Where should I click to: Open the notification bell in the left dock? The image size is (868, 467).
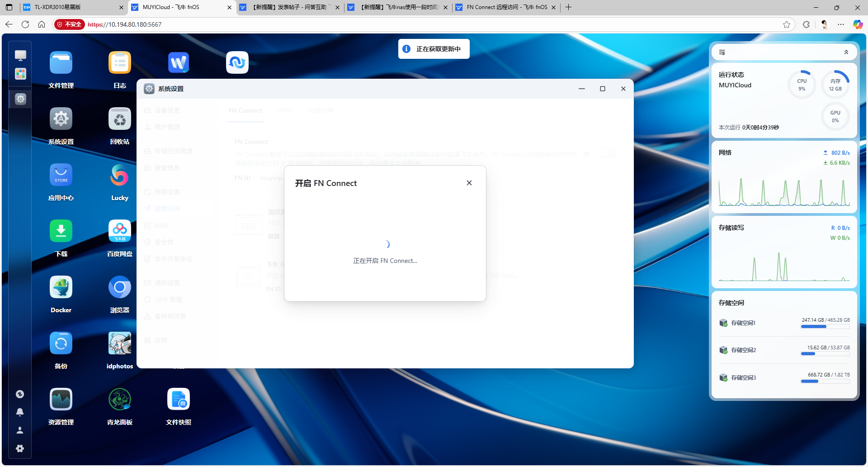pos(20,412)
